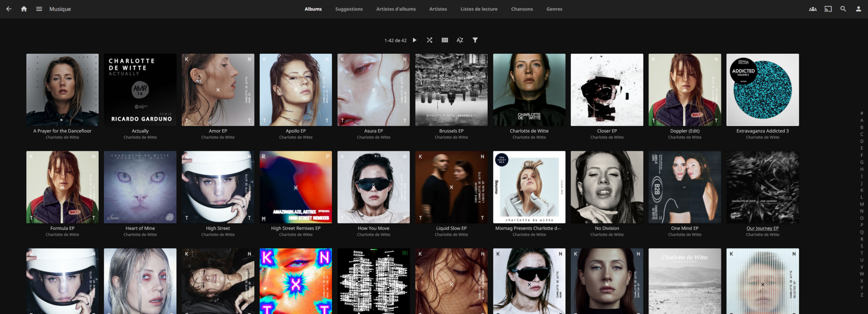Click Charlotte de Witte under Heart of Mine

(140, 235)
